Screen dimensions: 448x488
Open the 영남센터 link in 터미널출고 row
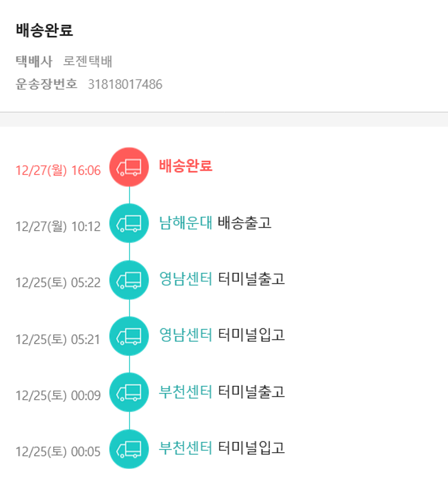[x=185, y=279]
